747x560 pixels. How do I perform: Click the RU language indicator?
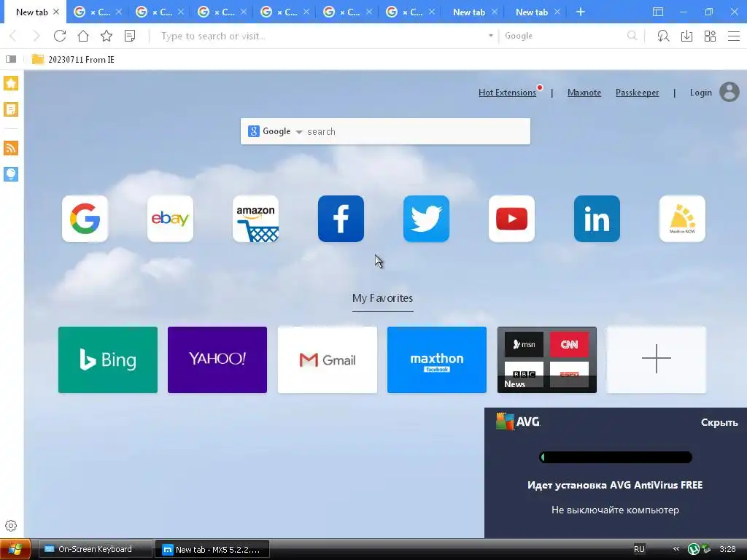[639, 549]
